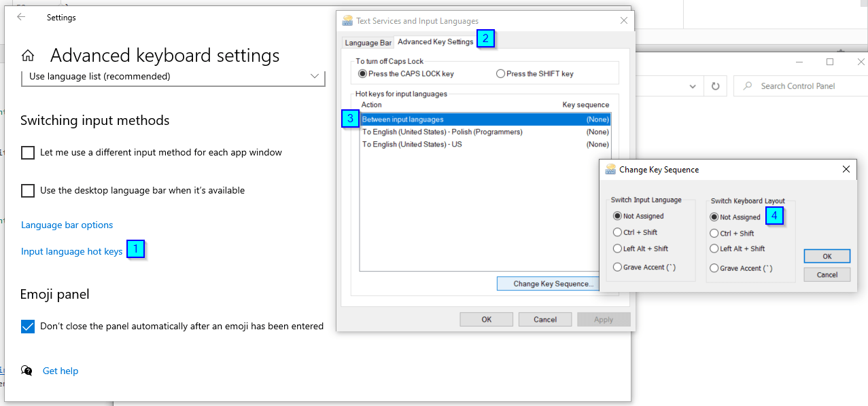
Task: Open Language bar options
Action: (67, 225)
